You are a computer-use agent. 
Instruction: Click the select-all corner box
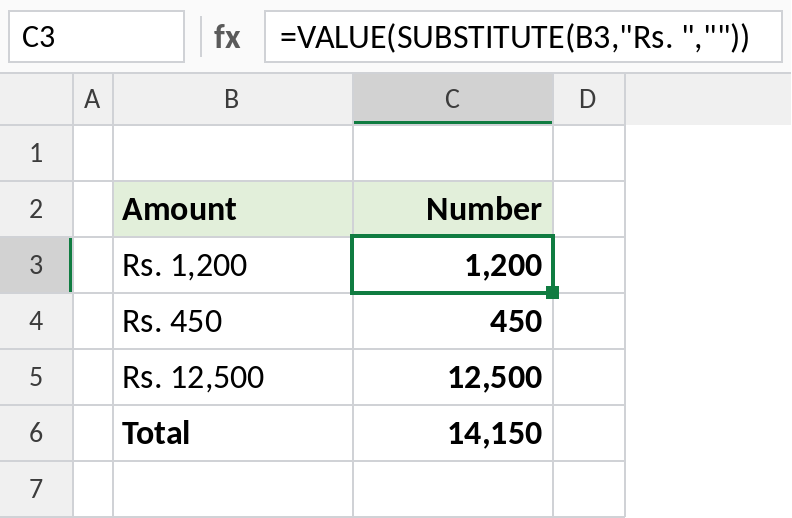pyautogui.click(x=36, y=99)
